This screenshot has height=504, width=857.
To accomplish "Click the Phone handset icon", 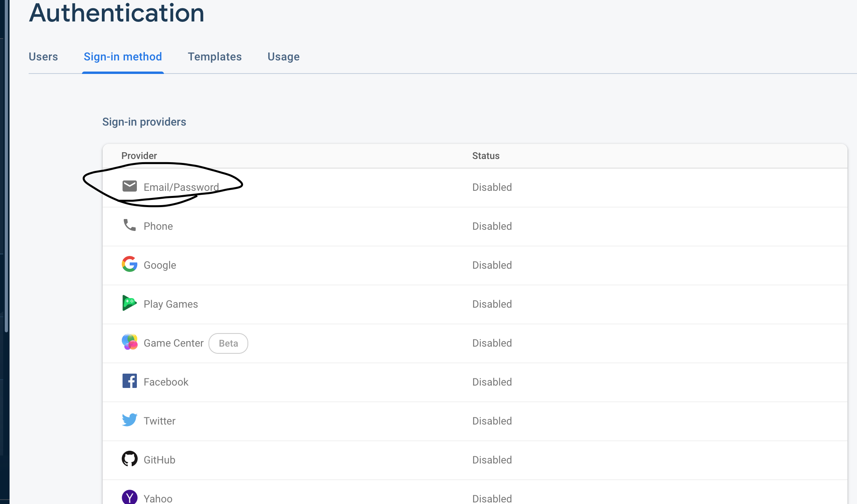I will pos(129,225).
